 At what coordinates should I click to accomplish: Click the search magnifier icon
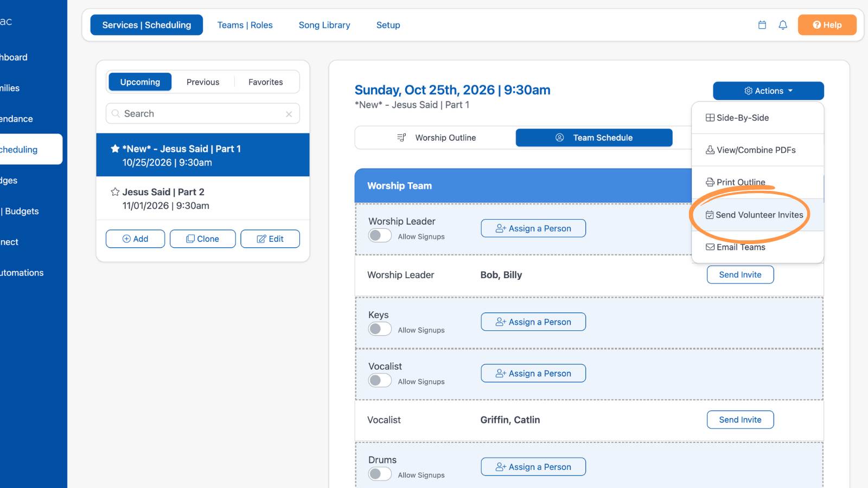pyautogui.click(x=116, y=113)
